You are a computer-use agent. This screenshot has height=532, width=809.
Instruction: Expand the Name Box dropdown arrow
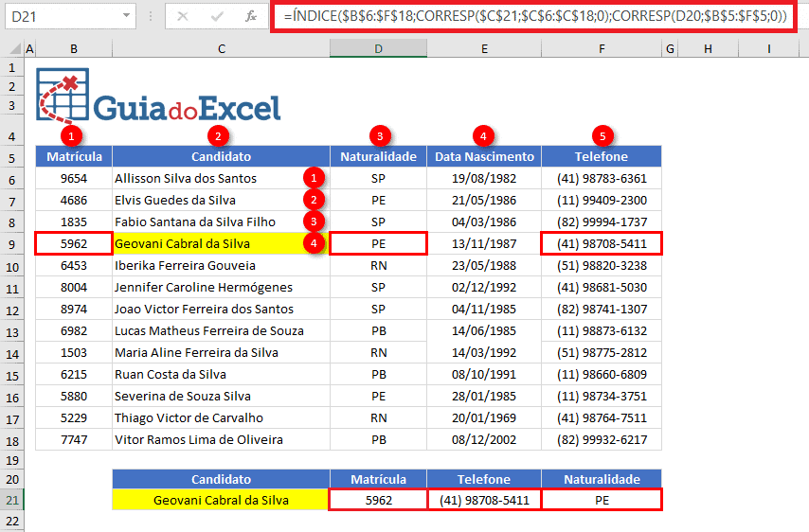[x=126, y=16]
